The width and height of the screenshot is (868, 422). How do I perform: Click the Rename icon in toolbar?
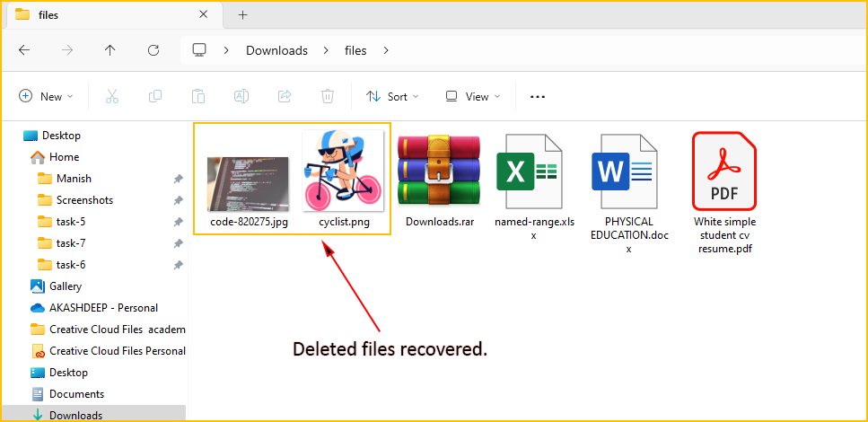click(x=241, y=97)
